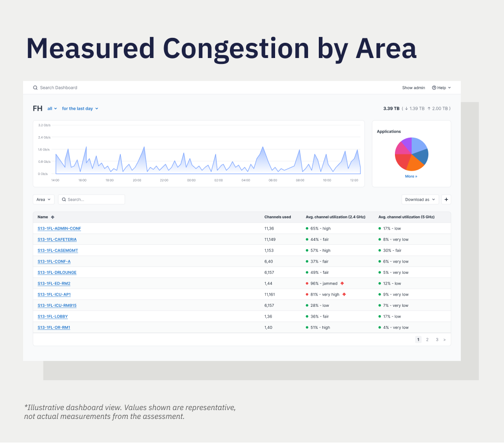Click the '11,149' channels value
Image resolution: width=504 pixels, height=443 pixels.
tap(270, 239)
